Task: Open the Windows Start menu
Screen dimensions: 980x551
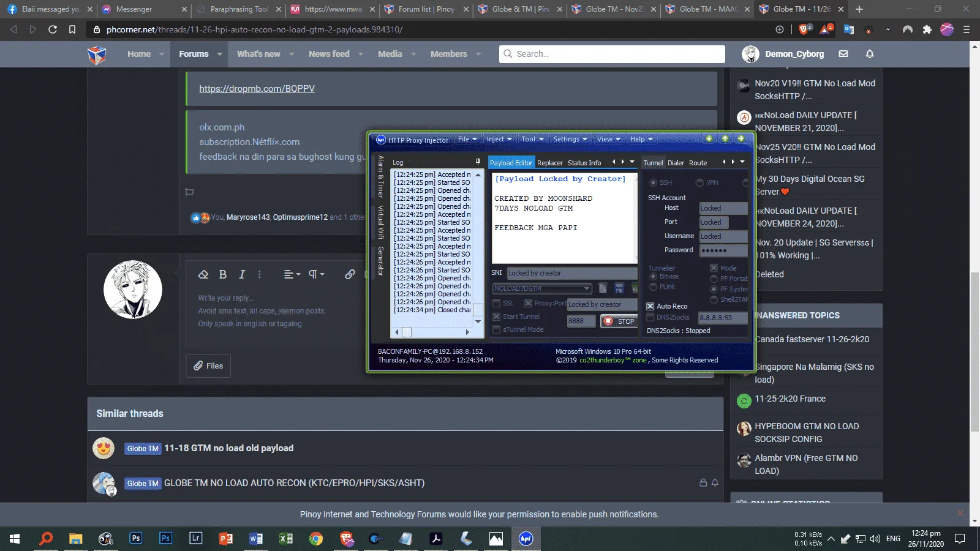Action: (15, 538)
